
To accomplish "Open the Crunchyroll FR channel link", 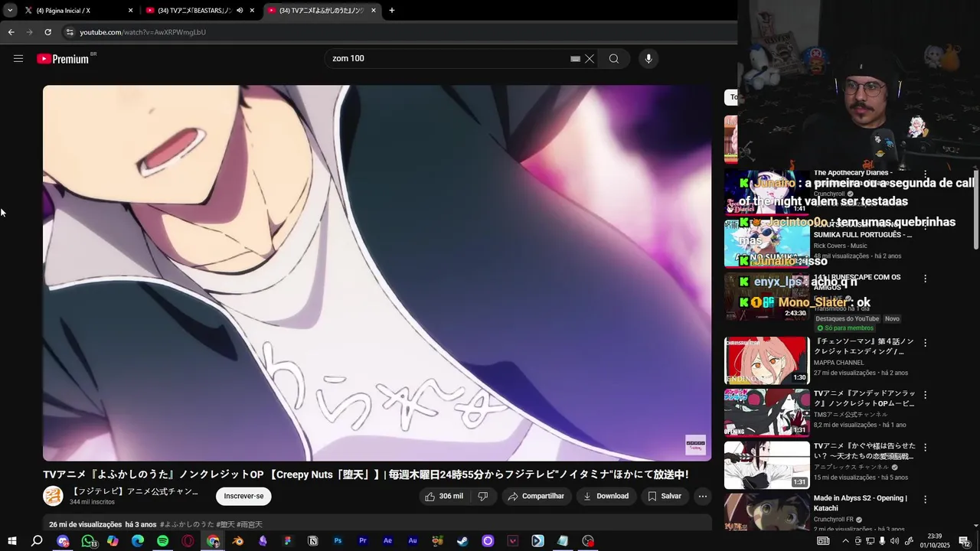I will point(834,519).
